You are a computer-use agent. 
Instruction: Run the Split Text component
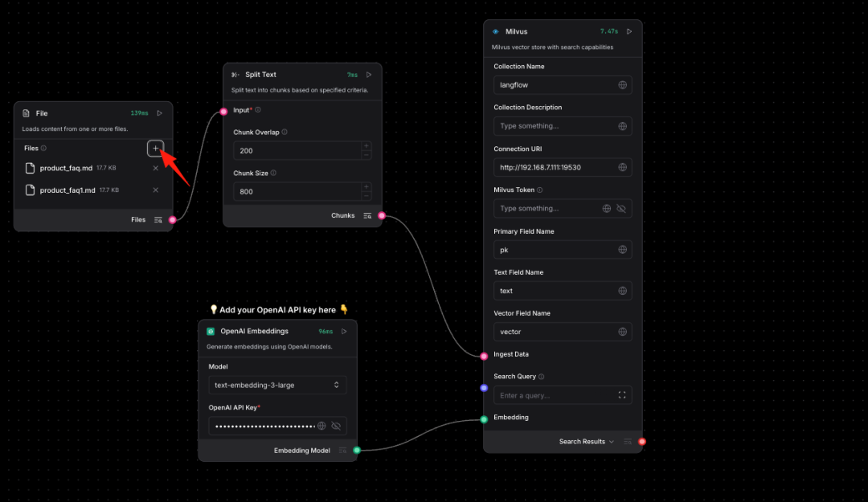click(369, 75)
